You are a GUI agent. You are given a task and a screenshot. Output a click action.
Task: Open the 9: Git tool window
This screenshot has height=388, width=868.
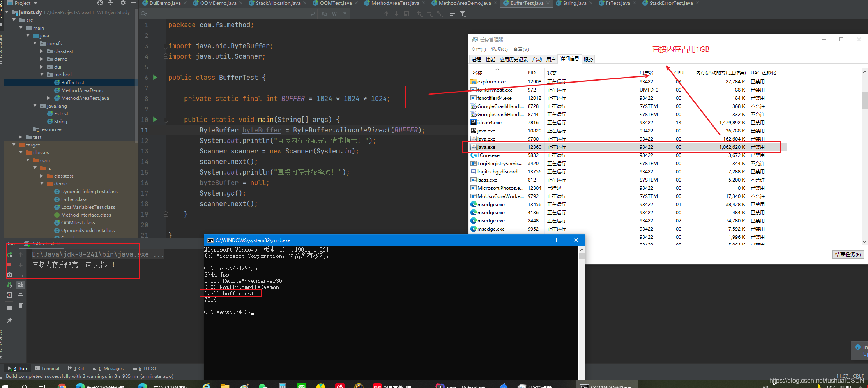pyautogui.click(x=76, y=369)
